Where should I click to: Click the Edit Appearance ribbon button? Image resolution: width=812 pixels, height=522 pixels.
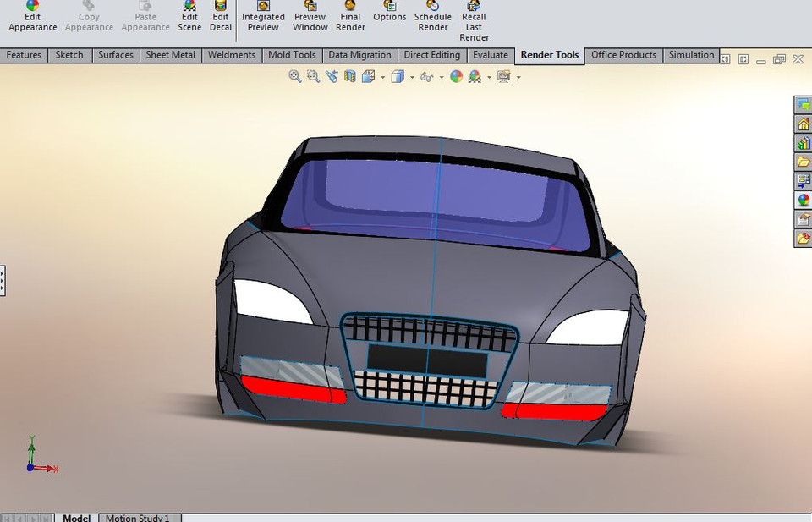(32, 17)
